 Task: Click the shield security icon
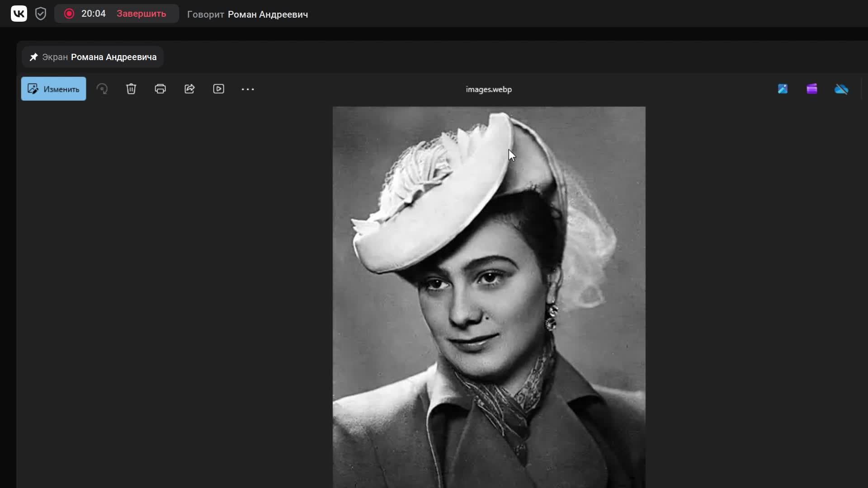pyautogui.click(x=41, y=14)
